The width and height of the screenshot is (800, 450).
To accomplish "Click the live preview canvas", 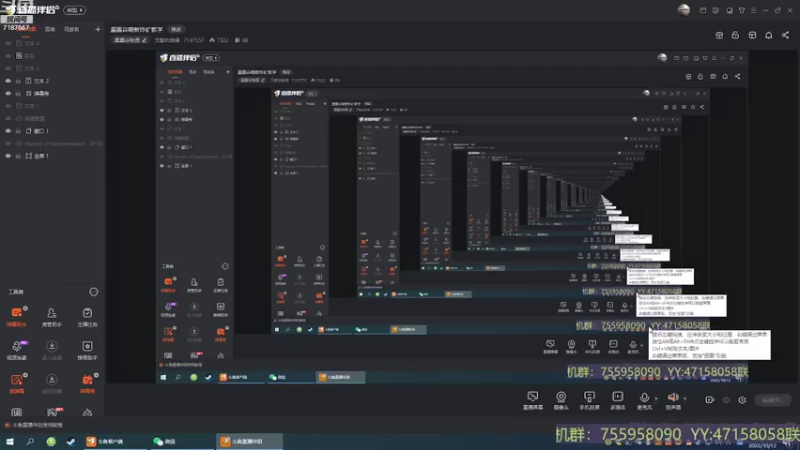I will coord(452,216).
